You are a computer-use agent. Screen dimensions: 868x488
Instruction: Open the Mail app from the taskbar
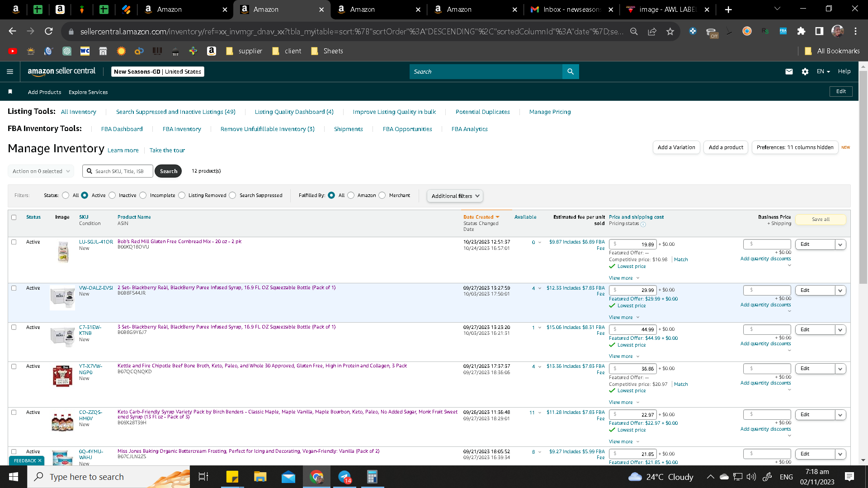[288, 477]
